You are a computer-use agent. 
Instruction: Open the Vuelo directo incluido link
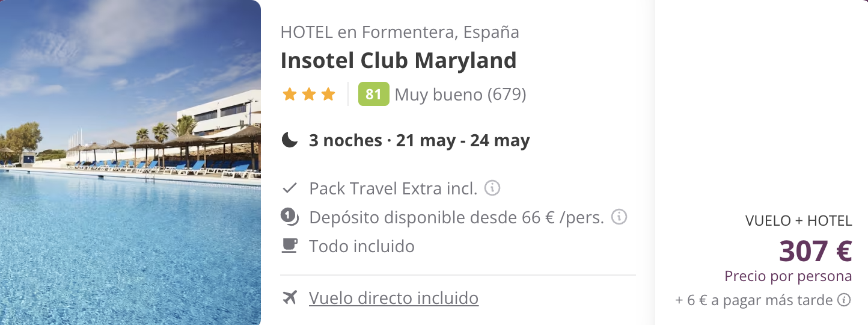pos(394,298)
